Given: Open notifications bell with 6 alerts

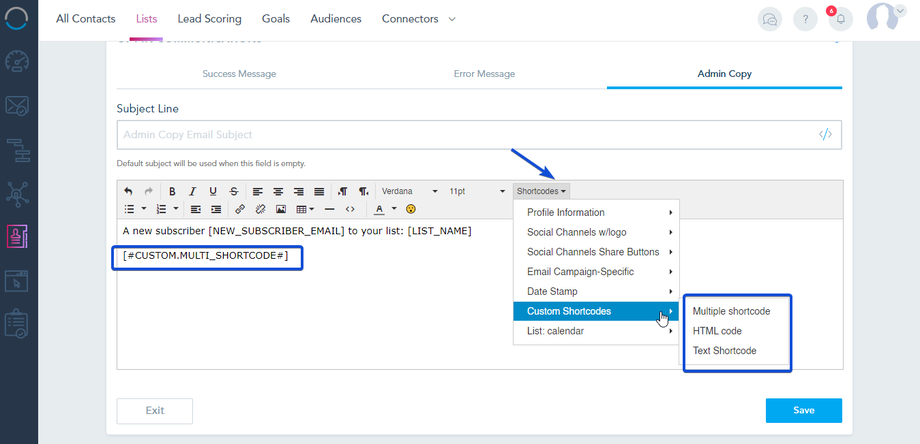Looking at the screenshot, I should click(840, 19).
